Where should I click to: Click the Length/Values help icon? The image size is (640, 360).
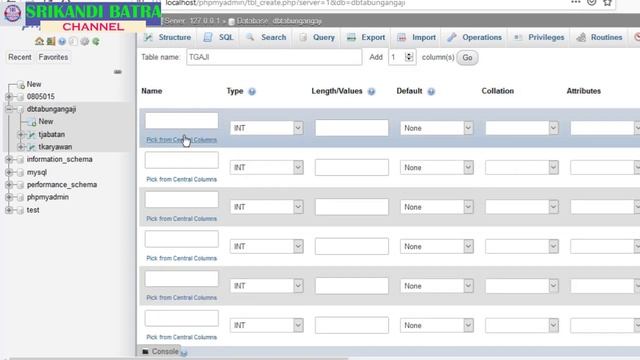point(371,91)
